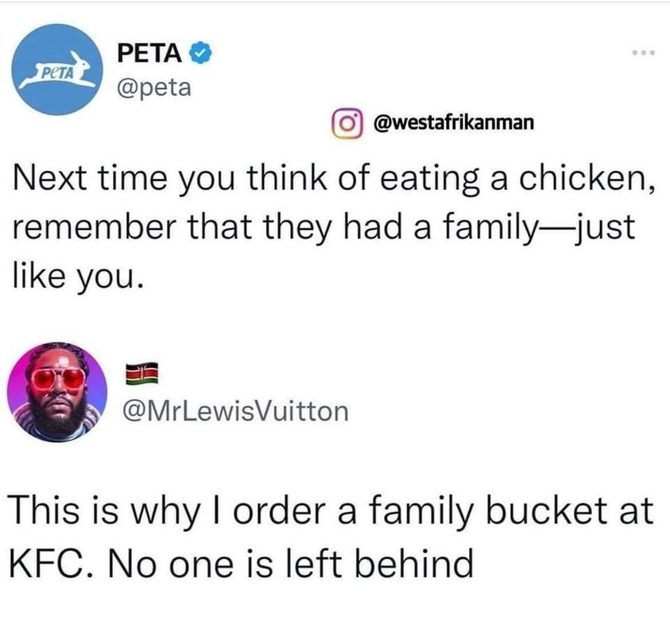670x644 pixels.
Task: Click the Instagram logo icon
Action: point(345,123)
